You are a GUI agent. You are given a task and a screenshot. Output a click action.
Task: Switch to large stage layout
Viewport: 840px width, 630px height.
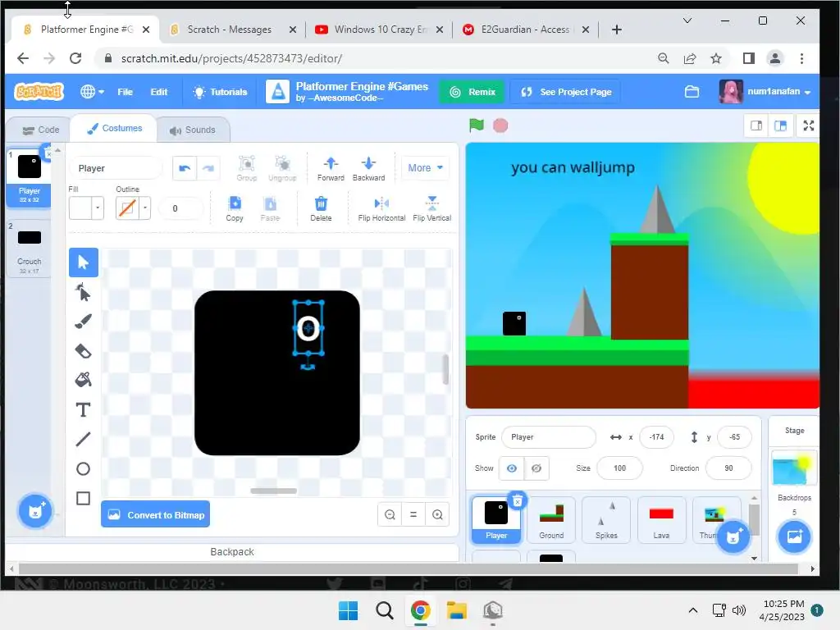point(781,126)
